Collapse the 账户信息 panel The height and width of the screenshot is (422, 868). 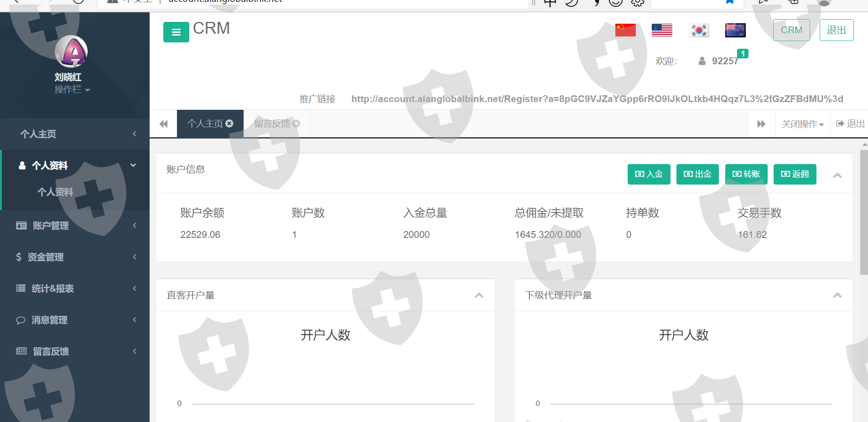837,175
